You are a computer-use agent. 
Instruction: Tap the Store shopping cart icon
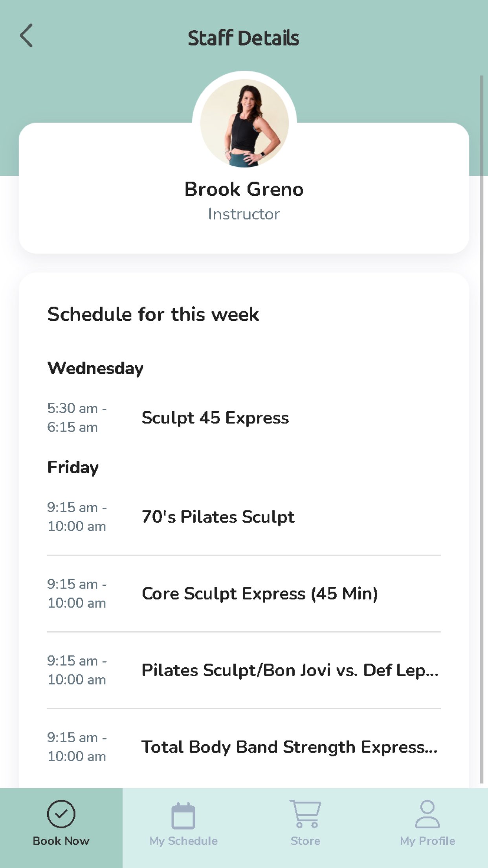(305, 814)
